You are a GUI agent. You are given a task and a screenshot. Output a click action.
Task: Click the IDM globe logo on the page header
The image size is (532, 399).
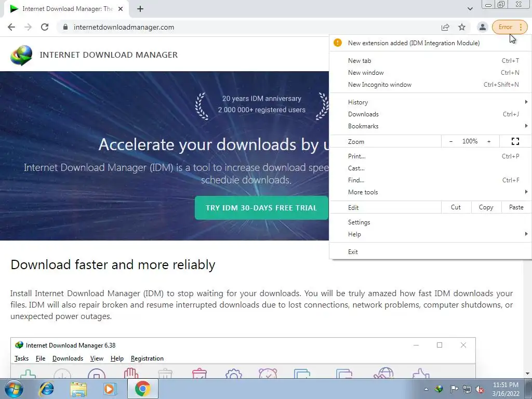(x=21, y=55)
